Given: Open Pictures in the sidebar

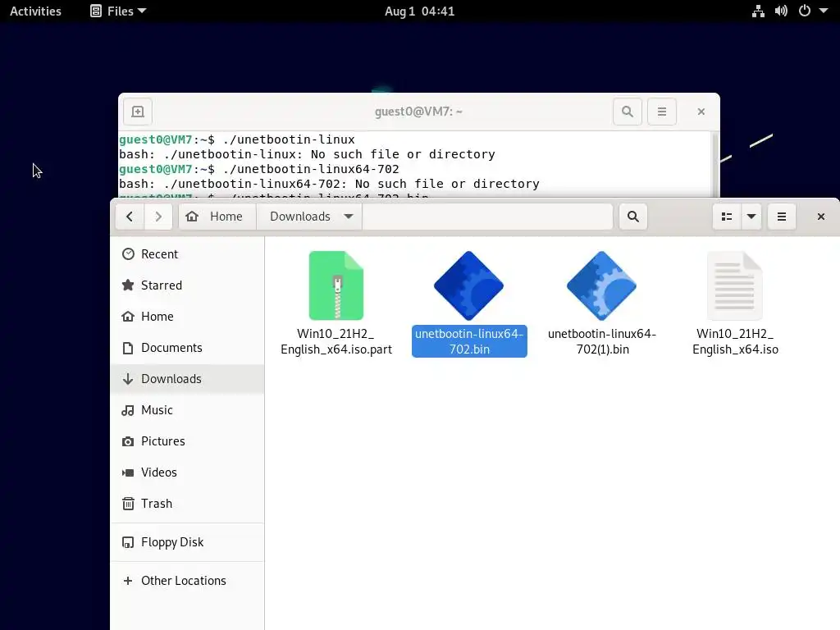Looking at the screenshot, I should coord(188,441).
